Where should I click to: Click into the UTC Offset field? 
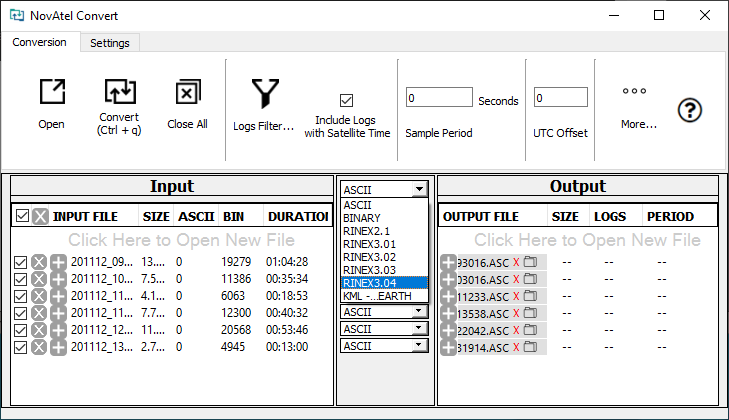pos(561,98)
